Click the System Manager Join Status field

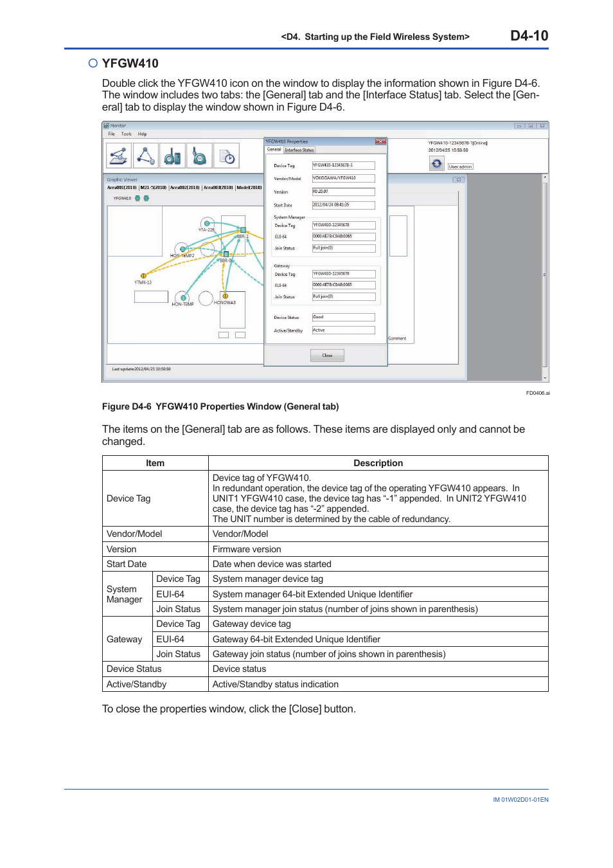point(343,248)
